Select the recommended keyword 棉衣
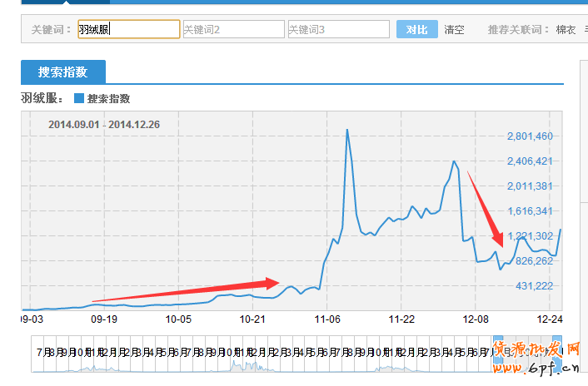This screenshot has height=386, width=588. pyautogui.click(x=566, y=29)
